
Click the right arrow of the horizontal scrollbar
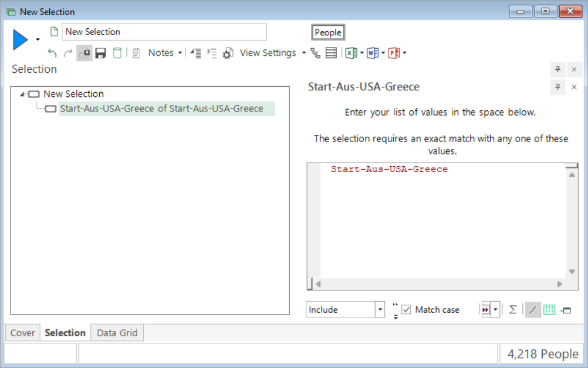point(559,284)
